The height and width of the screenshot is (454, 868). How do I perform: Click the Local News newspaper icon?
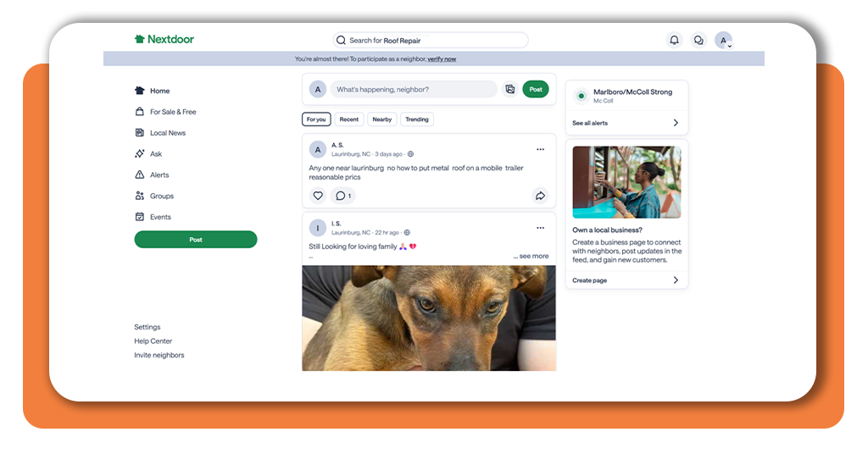tap(140, 133)
